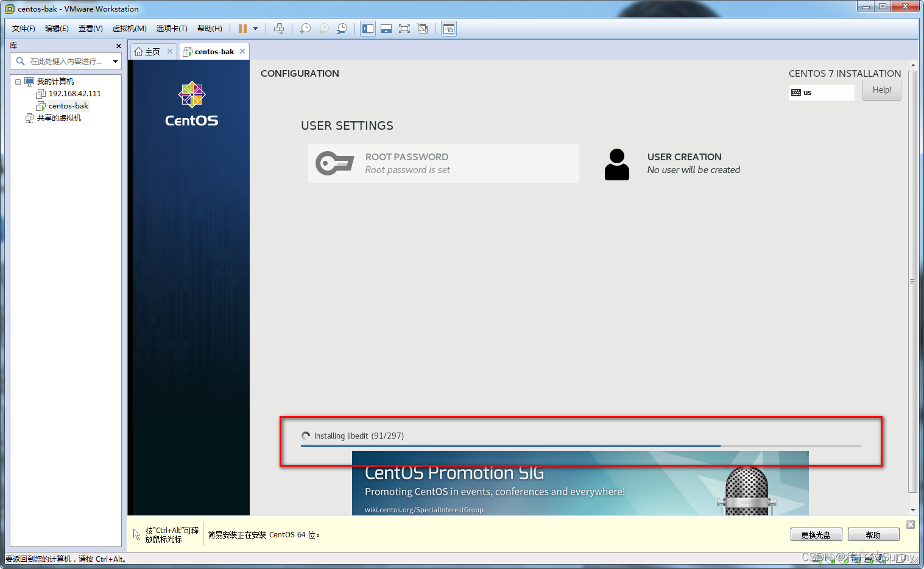Close the centos-bak tab
The height and width of the screenshot is (569, 924).
(242, 51)
